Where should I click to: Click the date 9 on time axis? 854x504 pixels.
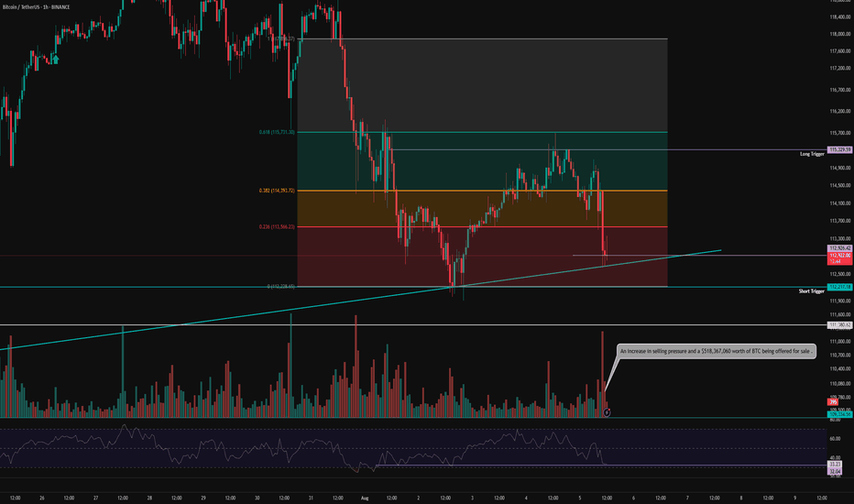(x=794, y=498)
